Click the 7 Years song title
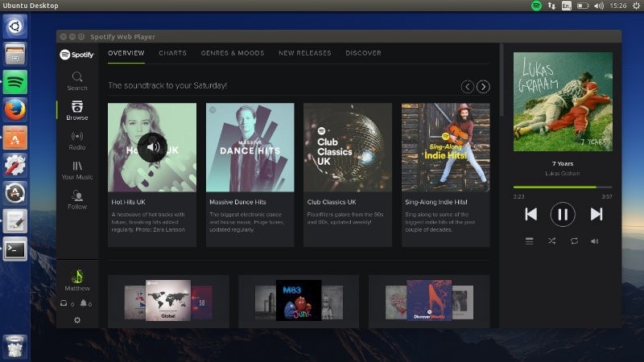 pyautogui.click(x=563, y=163)
